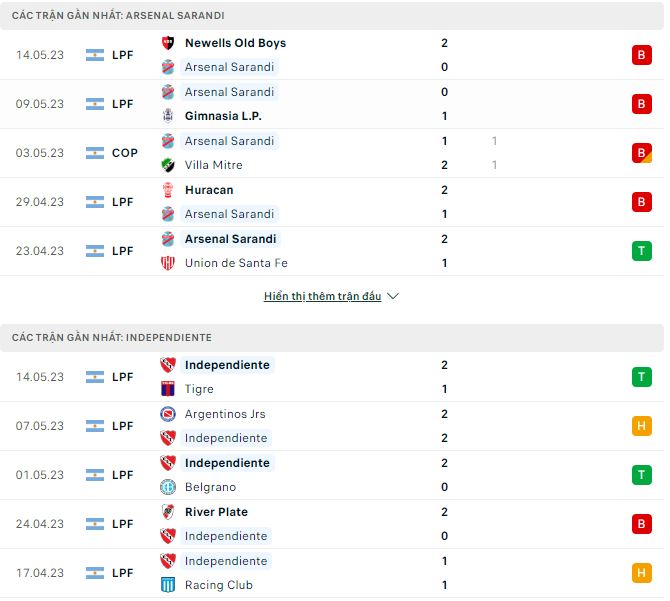
Task: Select the 'Các trận gần nhất: Independiente' header
Action: (112, 338)
